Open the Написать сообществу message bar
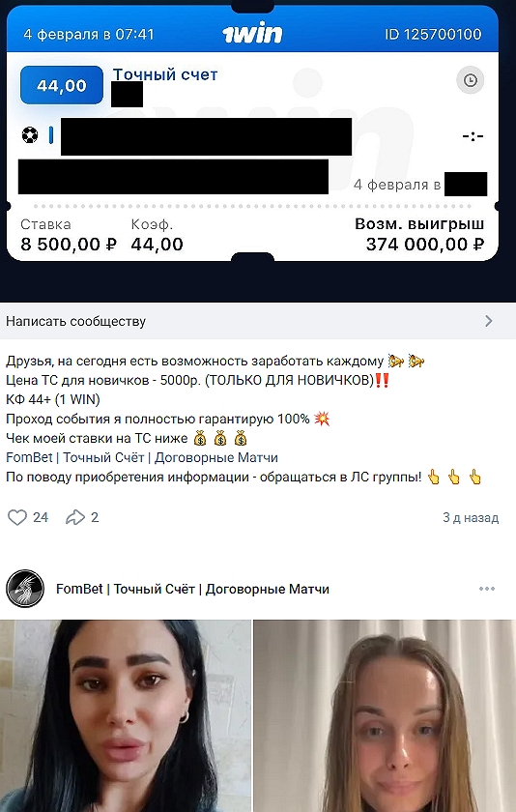The height and width of the screenshot is (812, 516). [x=258, y=321]
